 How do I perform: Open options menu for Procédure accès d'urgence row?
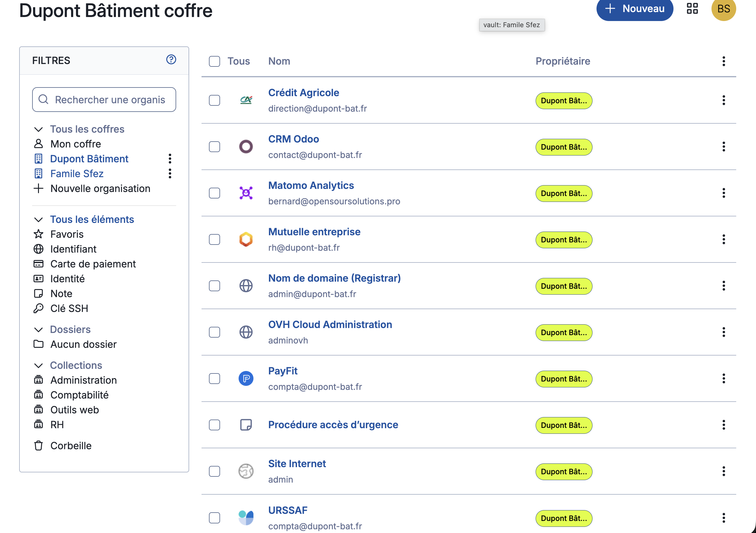724,425
